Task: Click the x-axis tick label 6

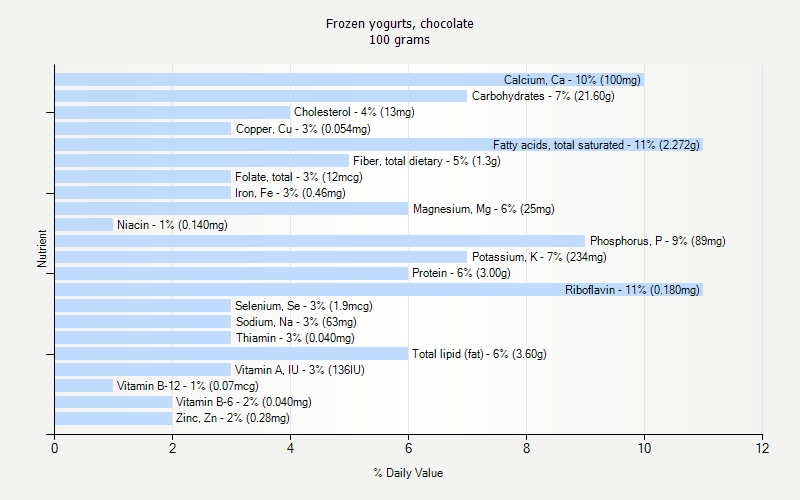Action: click(x=408, y=448)
